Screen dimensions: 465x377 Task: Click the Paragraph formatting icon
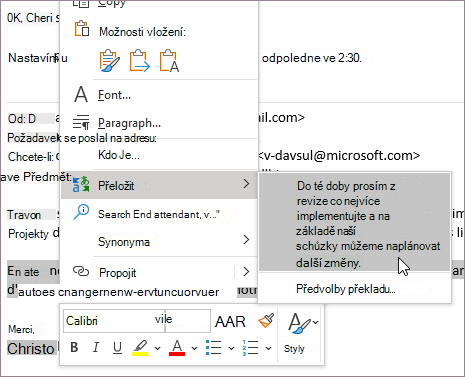point(81,122)
